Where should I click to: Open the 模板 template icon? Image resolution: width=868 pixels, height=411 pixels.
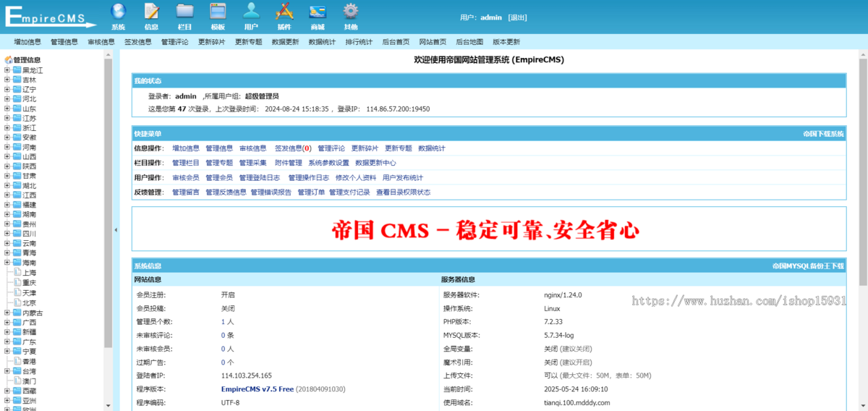(x=218, y=11)
